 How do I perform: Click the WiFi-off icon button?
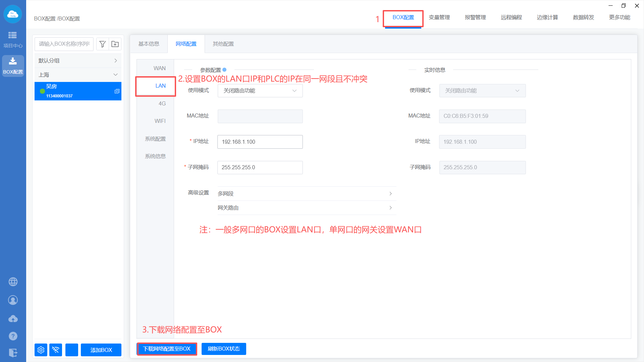[x=56, y=350]
